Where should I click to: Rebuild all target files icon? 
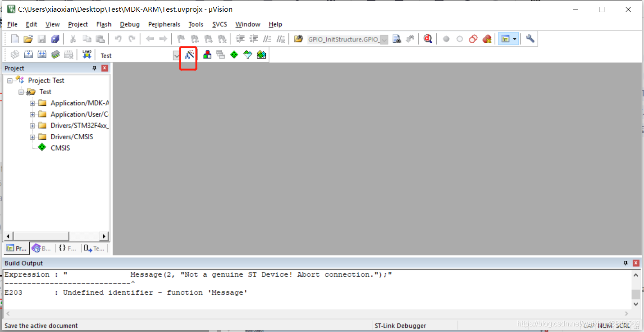point(42,55)
